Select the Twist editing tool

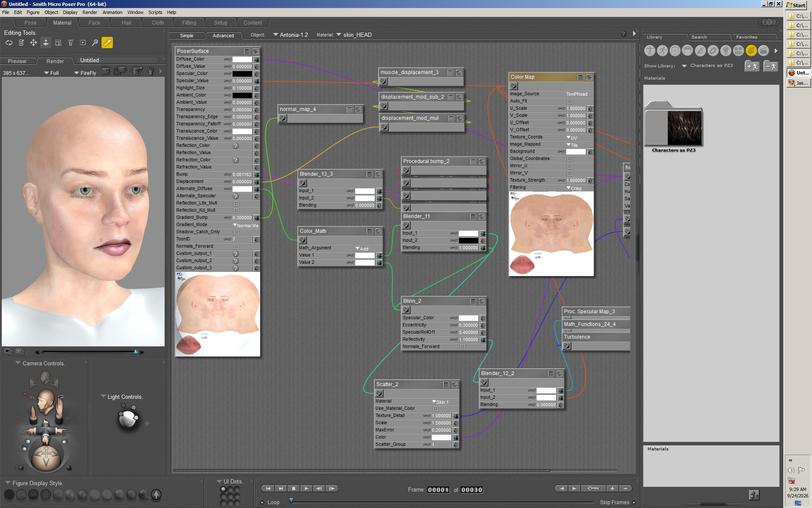[21, 43]
